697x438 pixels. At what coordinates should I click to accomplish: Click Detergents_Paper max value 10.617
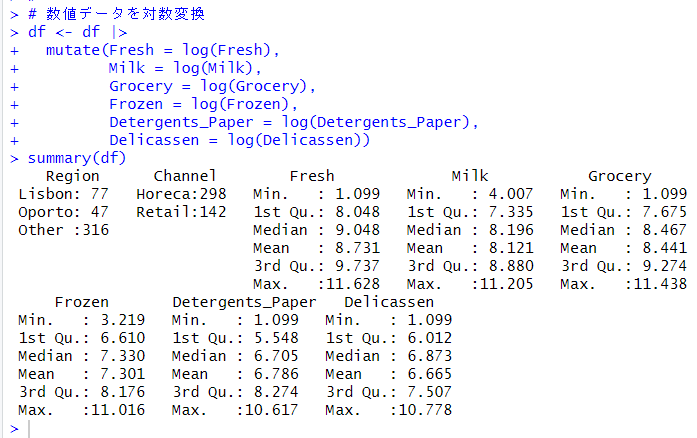[x=272, y=410]
